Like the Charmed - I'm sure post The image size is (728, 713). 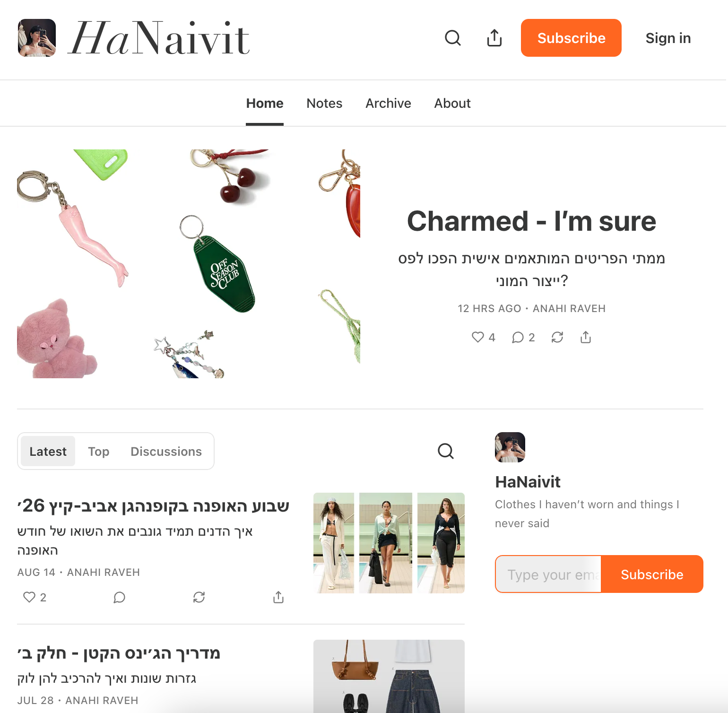pos(483,337)
